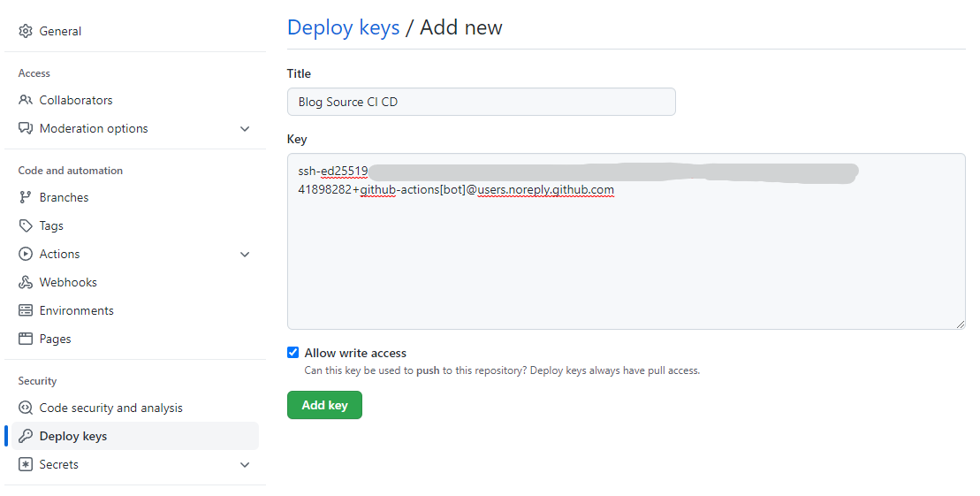Click the Pages browser icon
Image resolution: width=980 pixels, height=496 pixels.
26,339
